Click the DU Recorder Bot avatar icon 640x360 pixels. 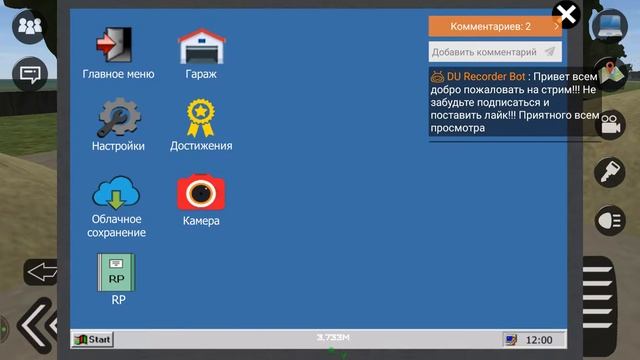[437, 77]
